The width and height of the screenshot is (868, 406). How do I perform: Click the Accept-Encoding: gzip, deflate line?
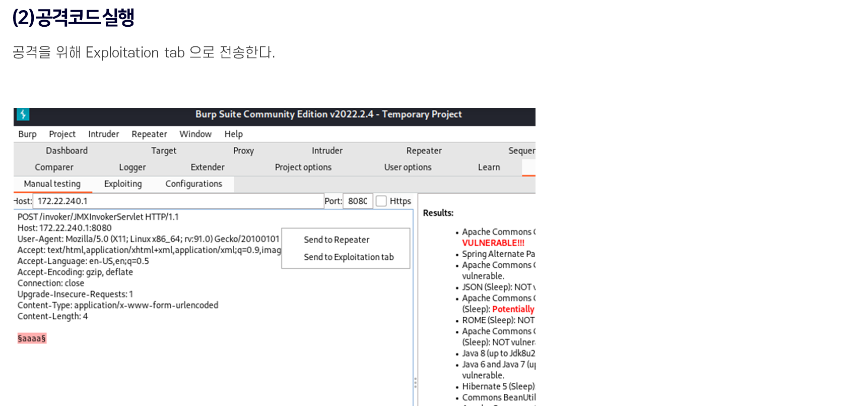point(75,272)
